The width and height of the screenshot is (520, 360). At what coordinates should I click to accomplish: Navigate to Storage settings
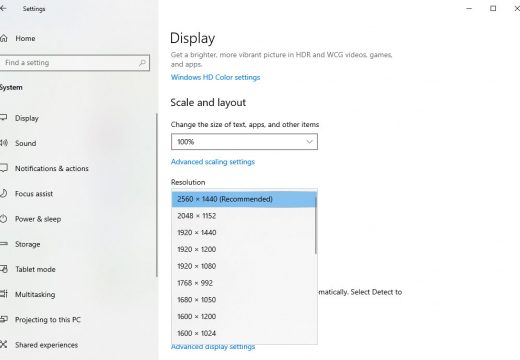[x=28, y=244]
